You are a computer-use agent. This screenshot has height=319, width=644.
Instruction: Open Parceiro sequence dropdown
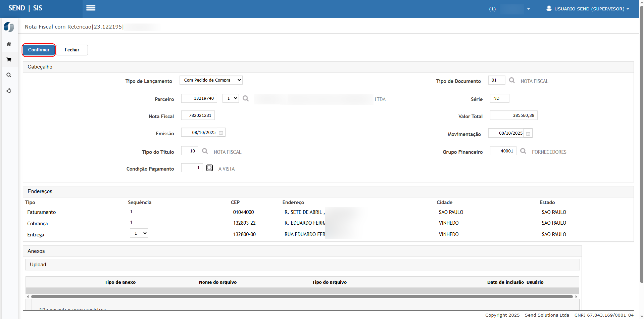tap(231, 98)
